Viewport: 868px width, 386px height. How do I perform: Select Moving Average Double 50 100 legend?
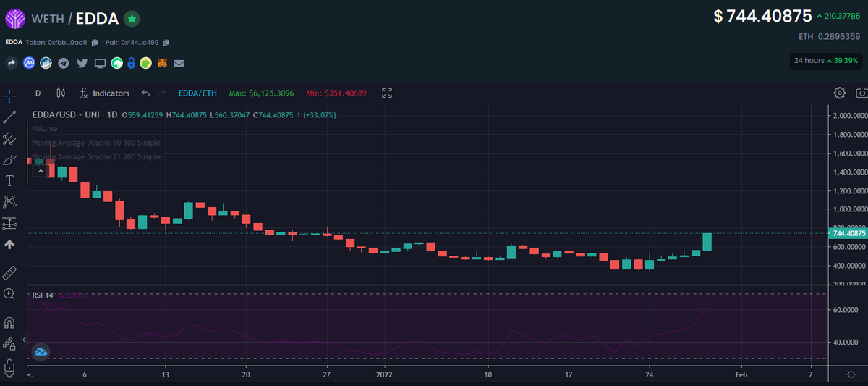click(96, 143)
